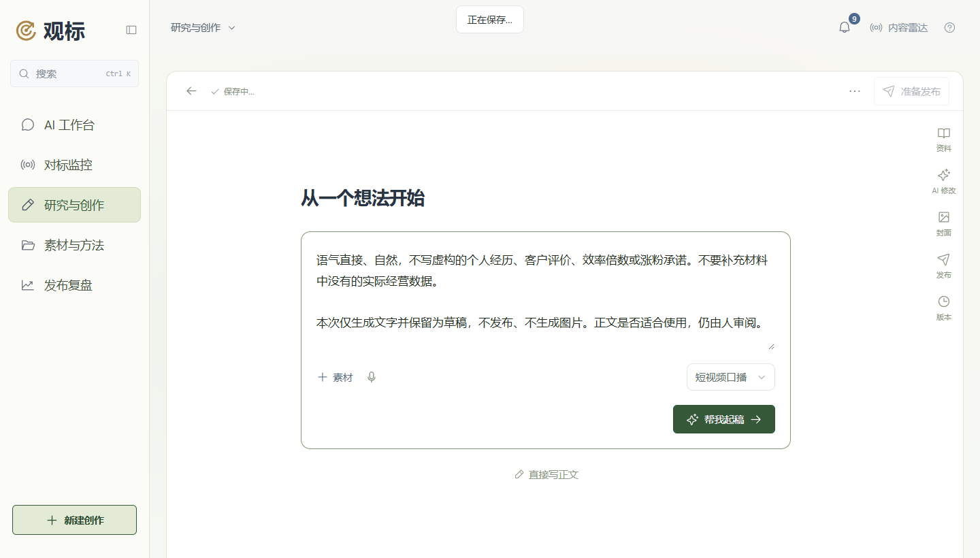Click the 观标 logo icon
The image size is (980, 558).
[26, 31]
